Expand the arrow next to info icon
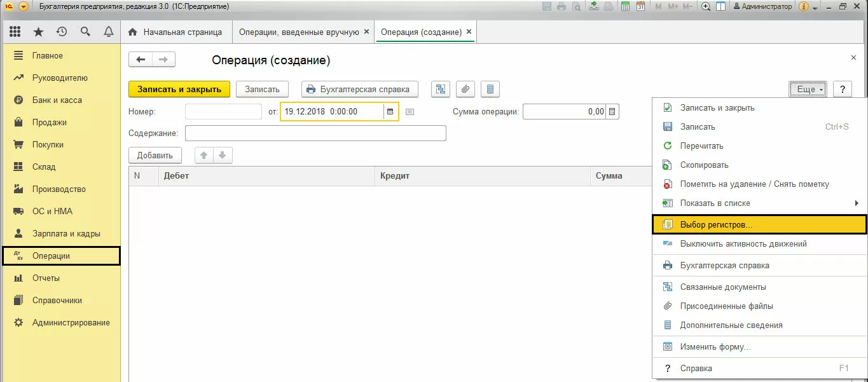 815,7
